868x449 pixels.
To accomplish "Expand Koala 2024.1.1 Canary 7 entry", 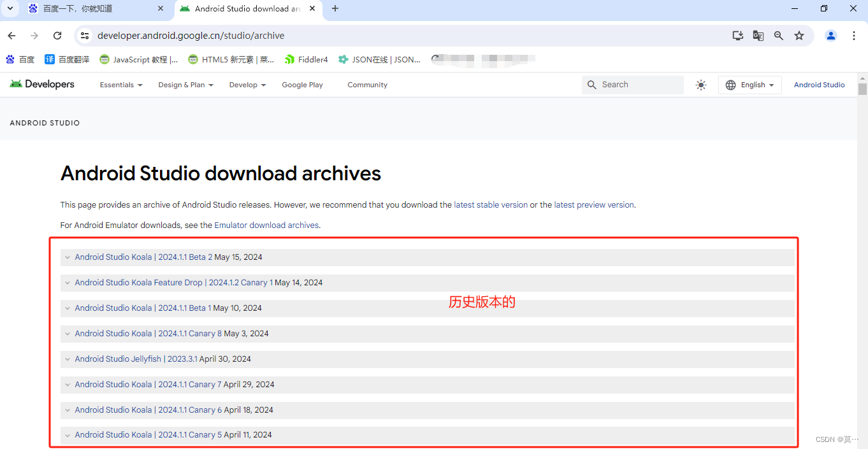I will (x=428, y=385).
